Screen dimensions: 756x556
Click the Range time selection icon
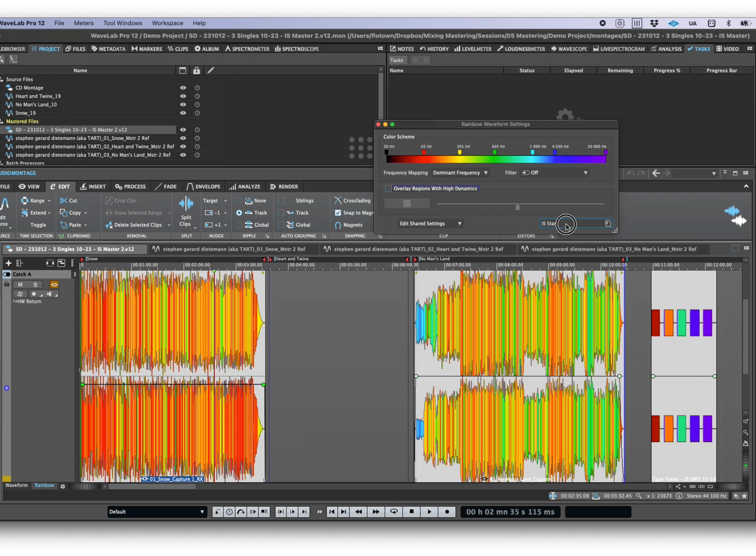pos(25,201)
